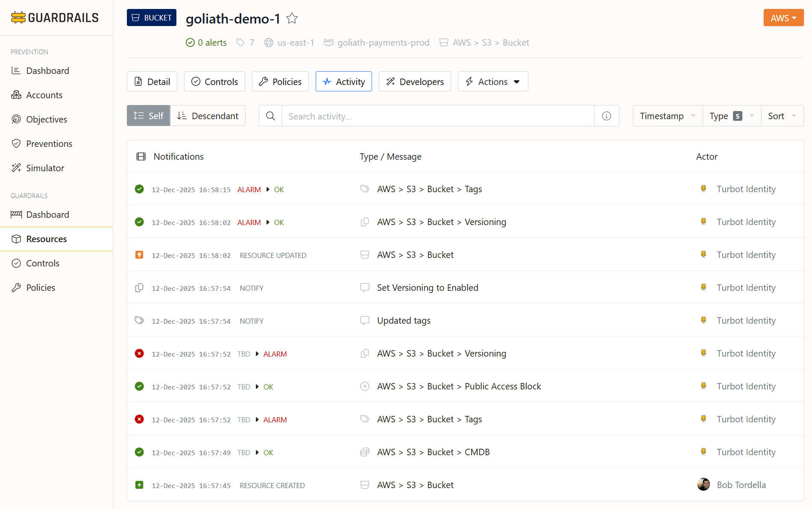Star the goliath-demo-1 bucket

pos(292,18)
